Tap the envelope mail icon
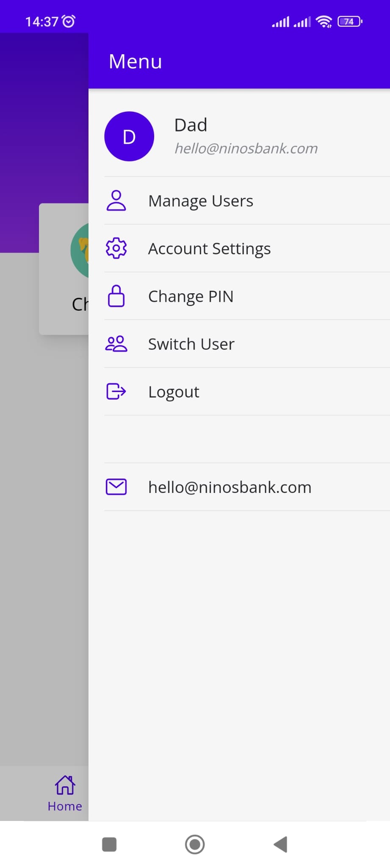 click(x=116, y=487)
